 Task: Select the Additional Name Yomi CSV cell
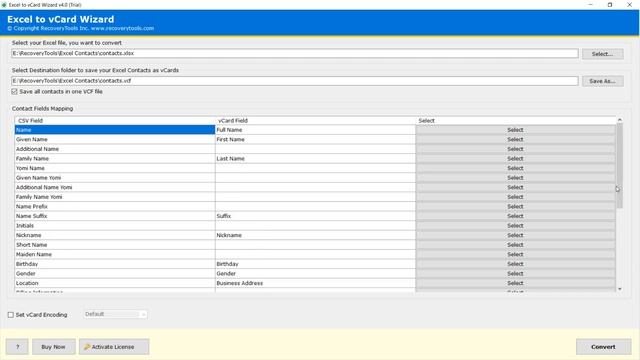click(x=115, y=187)
